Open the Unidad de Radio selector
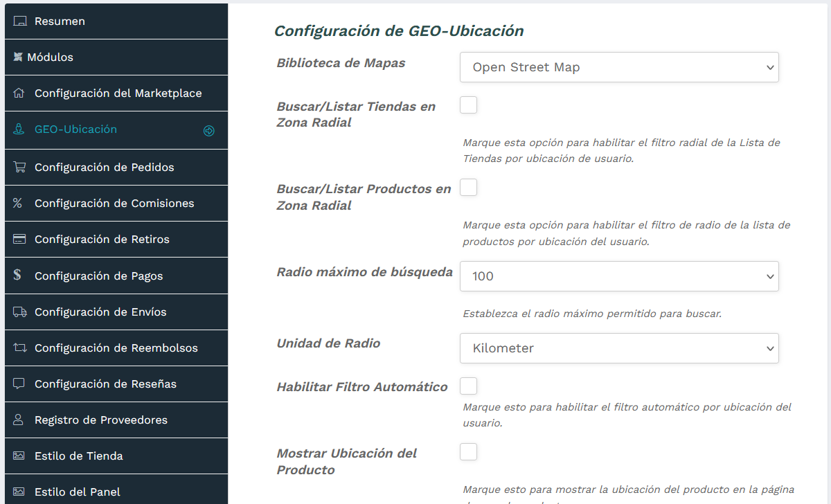The height and width of the screenshot is (504, 831). 619,348
